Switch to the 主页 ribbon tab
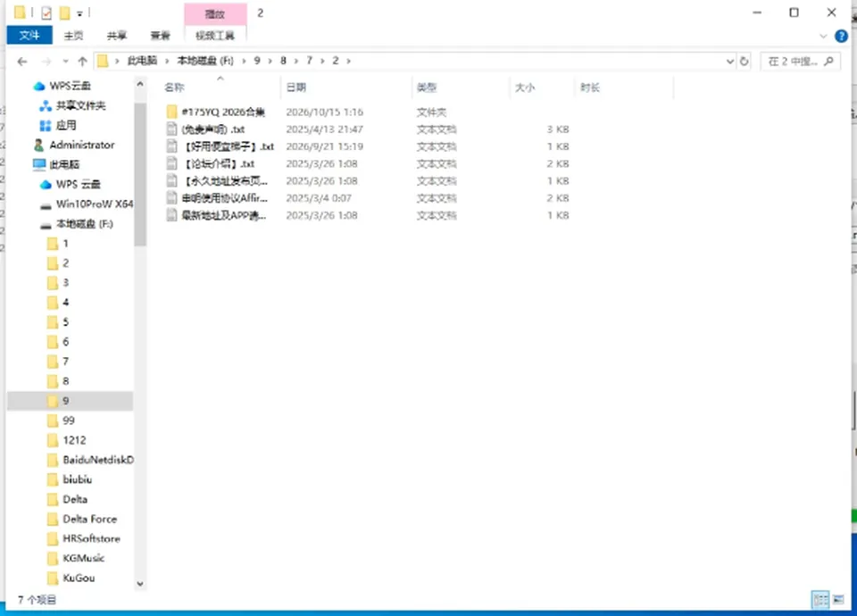The image size is (857, 616). pyautogui.click(x=73, y=36)
